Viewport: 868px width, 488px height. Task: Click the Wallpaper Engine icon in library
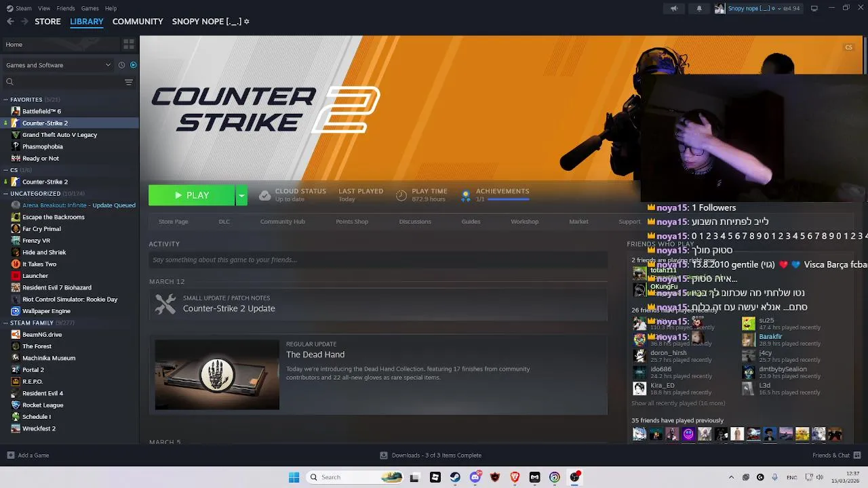click(16, 311)
